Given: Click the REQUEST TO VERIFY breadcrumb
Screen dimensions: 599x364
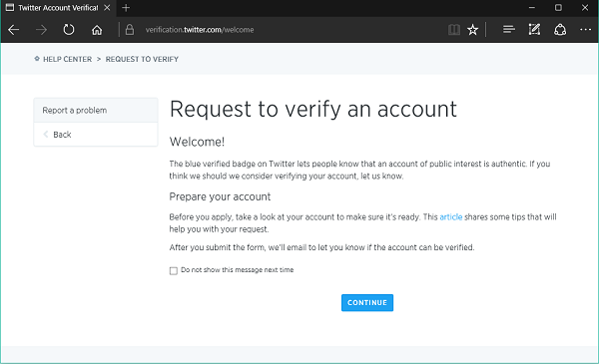Looking at the screenshot, I should [142, 59].
